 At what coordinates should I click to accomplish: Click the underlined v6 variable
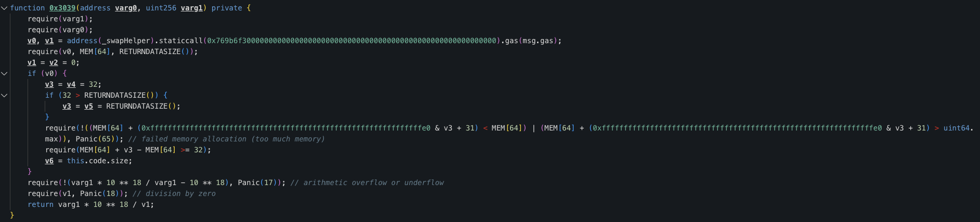[x=49, y=161]
